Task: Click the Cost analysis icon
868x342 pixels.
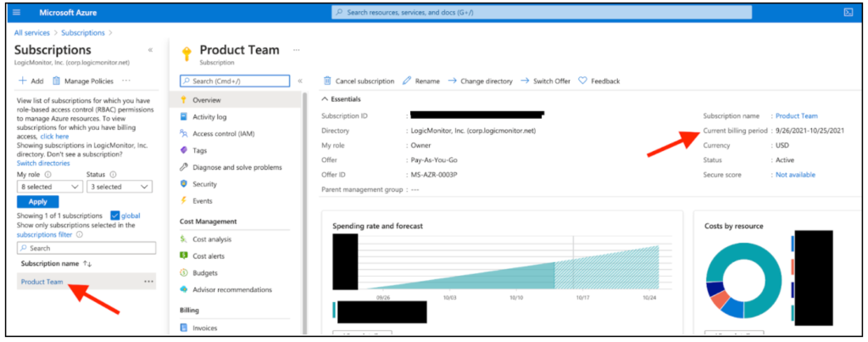Action: [184, 239]
